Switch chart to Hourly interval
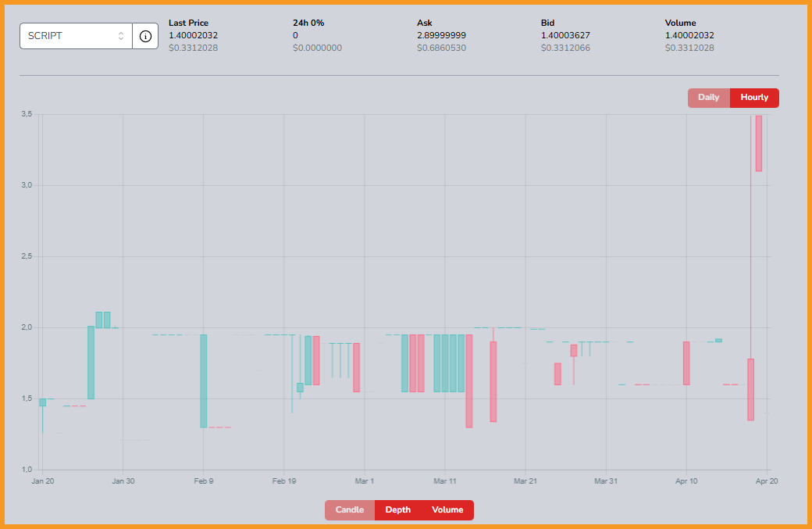The image size is (812, 529). coord(754,98)
